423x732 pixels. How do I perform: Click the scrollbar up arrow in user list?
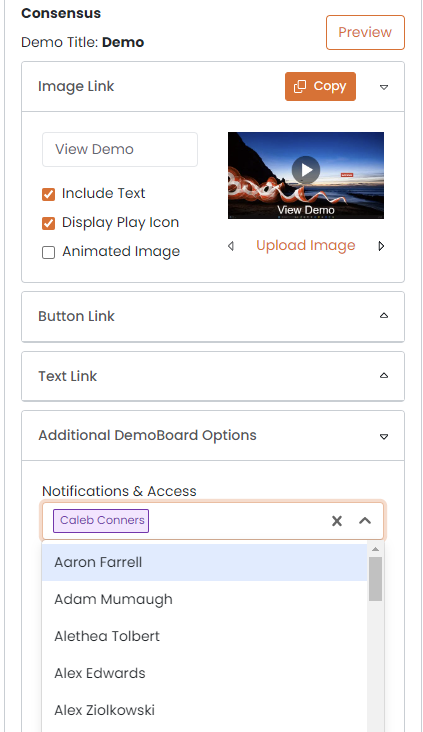375,549
